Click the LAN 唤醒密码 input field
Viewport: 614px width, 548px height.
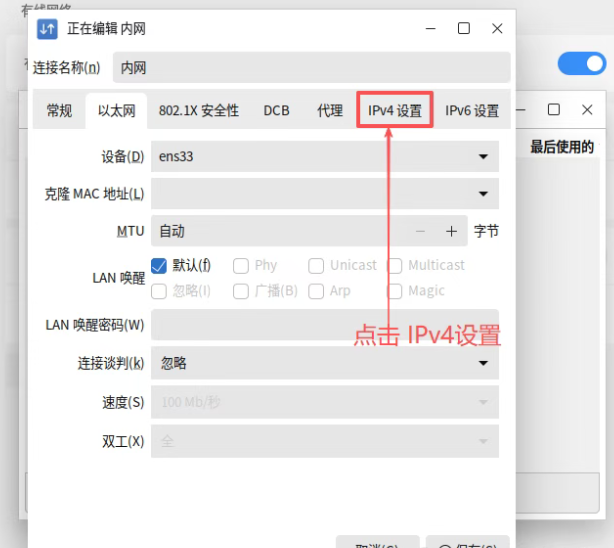(324, 325)
